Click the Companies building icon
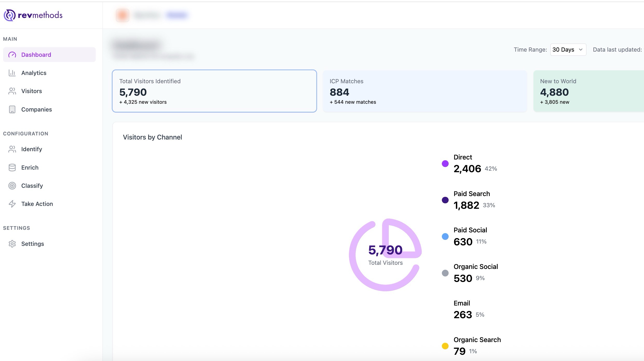Screen dimensions: 644x361 point(12,109)
